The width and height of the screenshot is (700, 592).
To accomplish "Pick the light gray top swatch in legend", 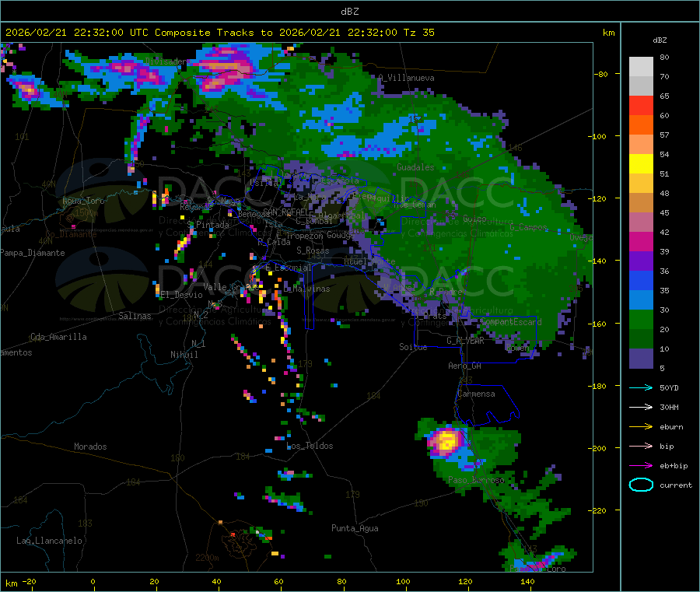I will click(641, 67).
